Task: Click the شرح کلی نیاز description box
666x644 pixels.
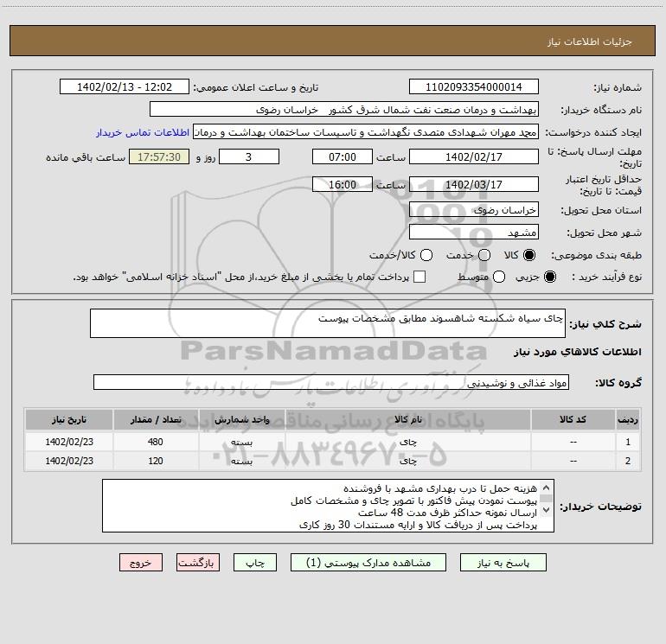Action: pyautogui.click(x=328, y=323)
